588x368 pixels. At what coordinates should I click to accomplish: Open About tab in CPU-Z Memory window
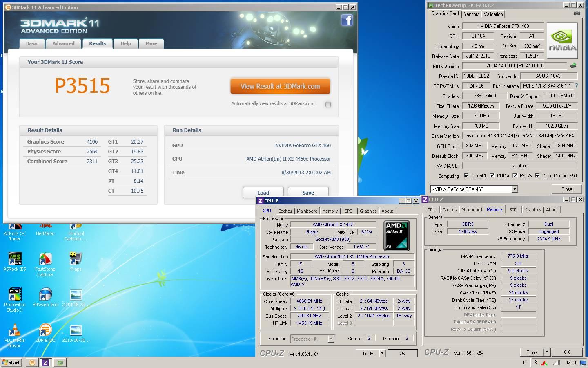pyautogui.click(x=552, y=210)
